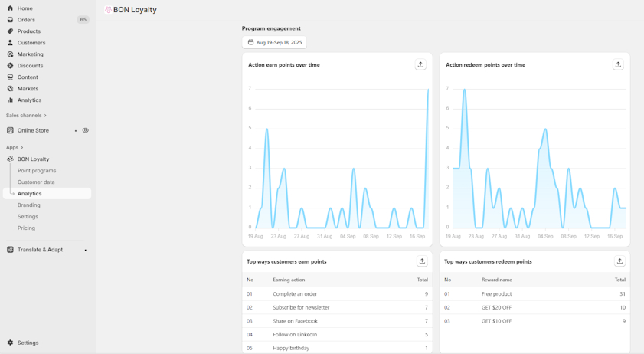Click the pin dot beside Online Store

pyautogui.click(x=76, y=131)
